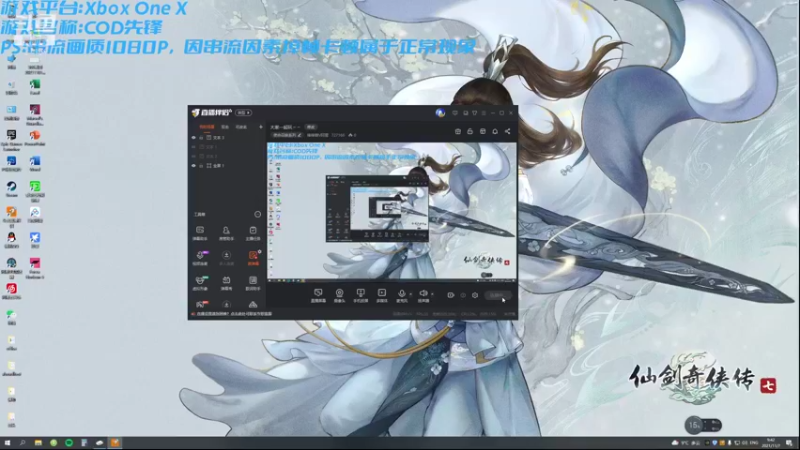Open the clock and date in the system tray
This screenshot has height=450, width=800.
[x=770, y=443]
